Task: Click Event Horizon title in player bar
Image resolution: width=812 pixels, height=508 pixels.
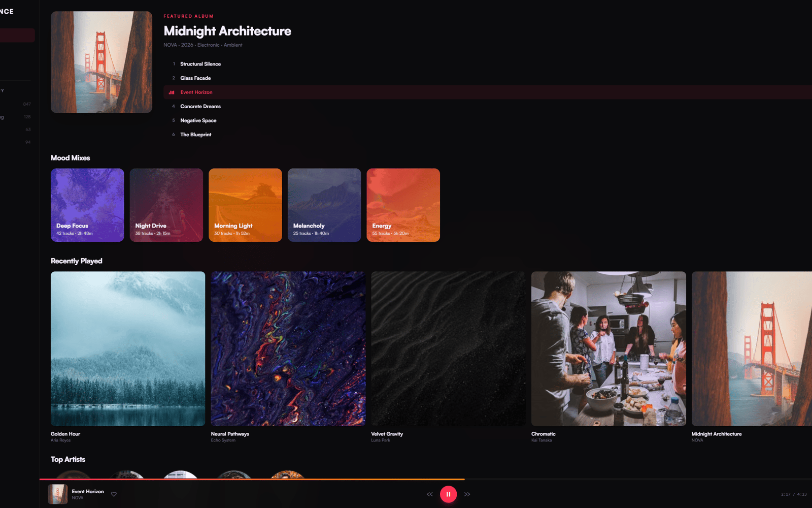Action: click(88, 491)
